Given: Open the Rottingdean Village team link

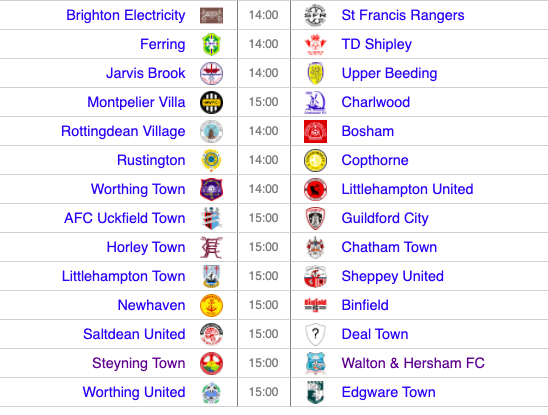Looking at the screenshot, I should pyautogui.click(x=123, y=131).
